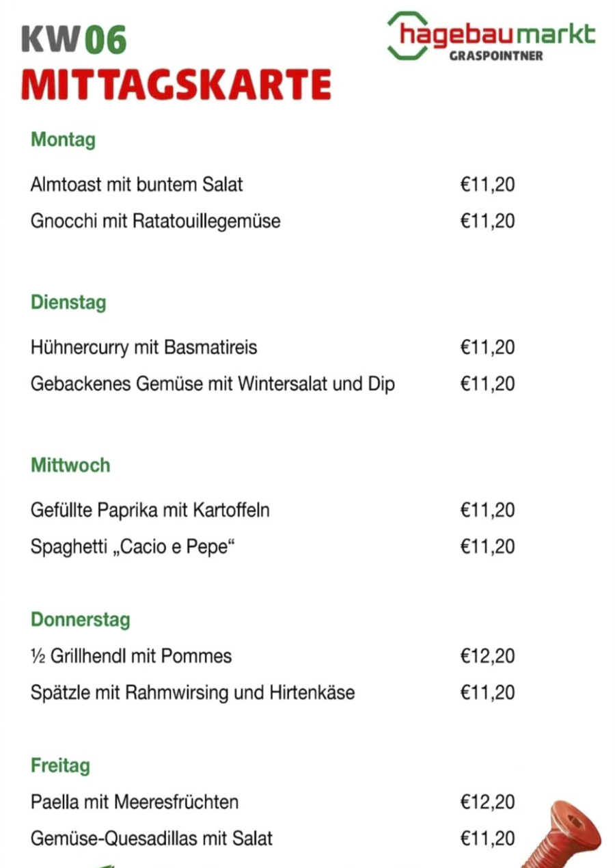Jump to the Mittwoch heading
This screenshot has width=615, height=868.
(70, 465)
